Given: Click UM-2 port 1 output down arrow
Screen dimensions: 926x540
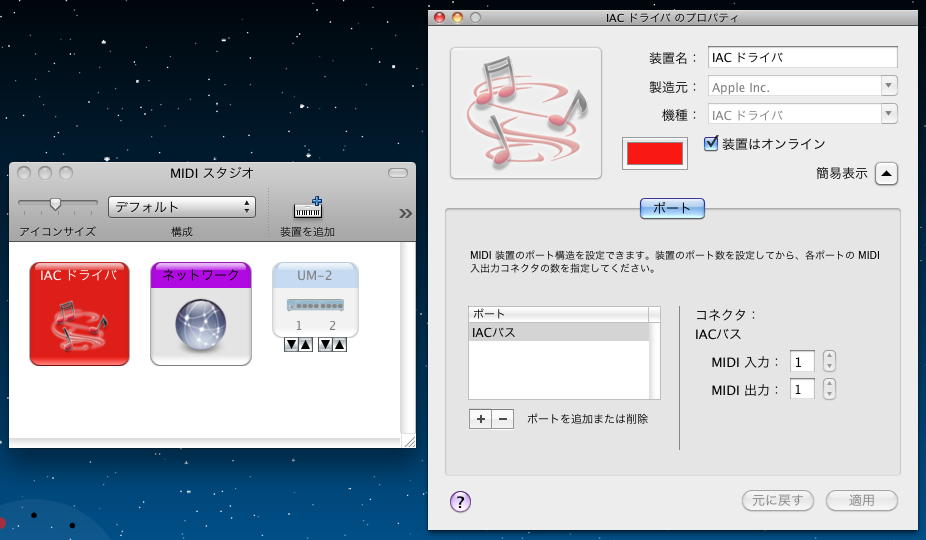Looking at the screenshot, I should coord(291,344).
